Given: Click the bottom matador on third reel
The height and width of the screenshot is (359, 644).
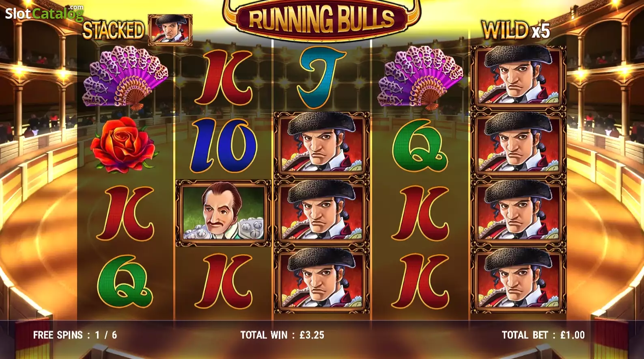Looking at the screenshot, I should (x=322, y=281).
